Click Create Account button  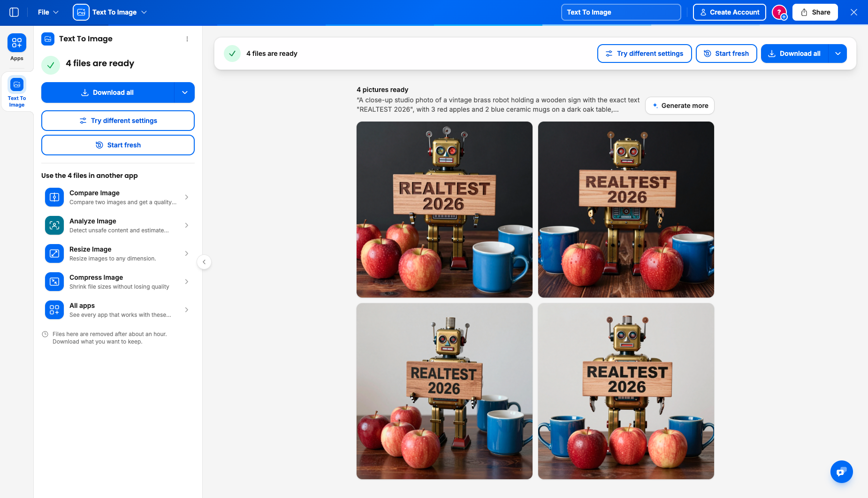729,12
